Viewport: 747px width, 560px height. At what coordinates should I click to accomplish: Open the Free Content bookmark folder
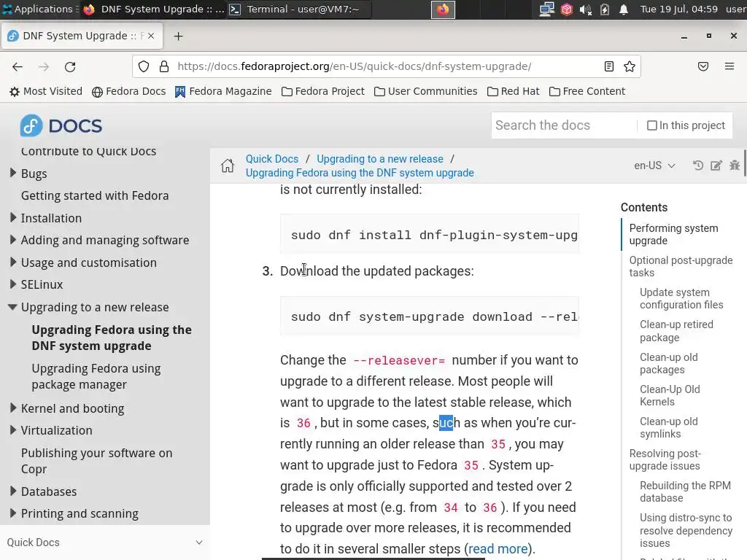(587, 91)
